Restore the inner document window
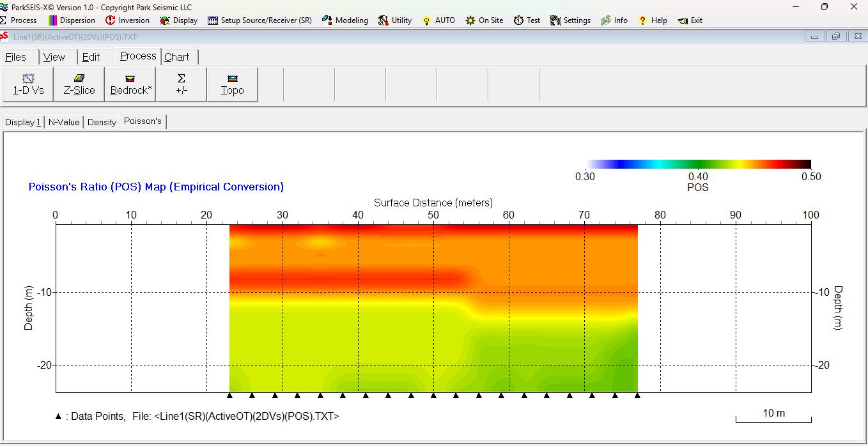The image size is (868, 446). tap(835, 36)
